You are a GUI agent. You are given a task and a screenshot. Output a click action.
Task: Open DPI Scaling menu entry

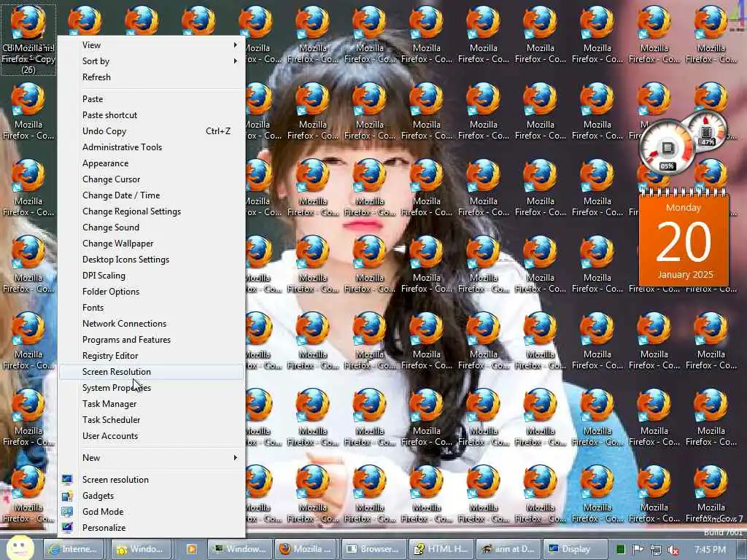152,276
